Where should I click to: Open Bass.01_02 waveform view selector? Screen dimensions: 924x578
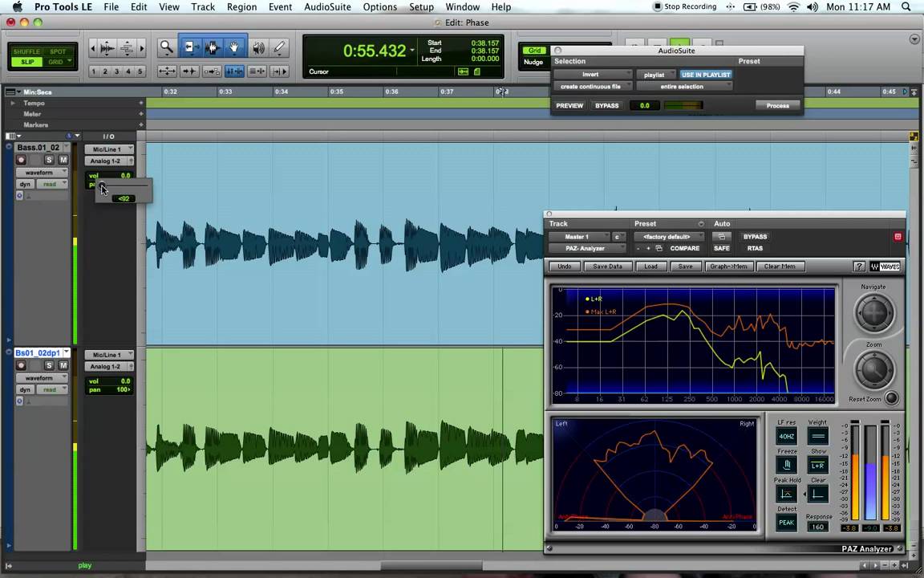point(42,173)
